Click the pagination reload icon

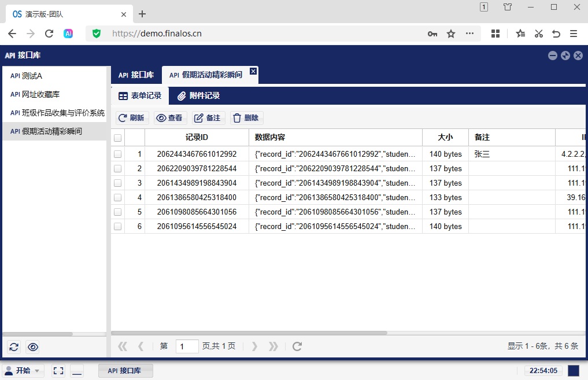[297, 346]
